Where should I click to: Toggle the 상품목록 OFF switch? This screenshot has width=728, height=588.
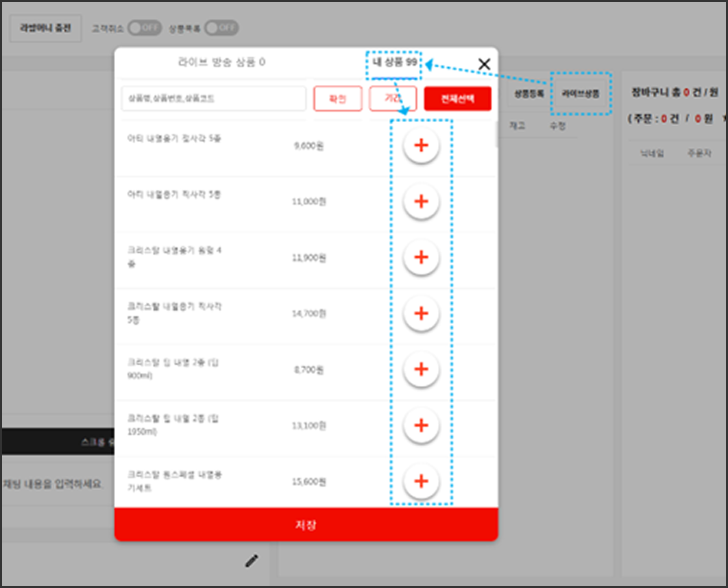click(221, 28)
